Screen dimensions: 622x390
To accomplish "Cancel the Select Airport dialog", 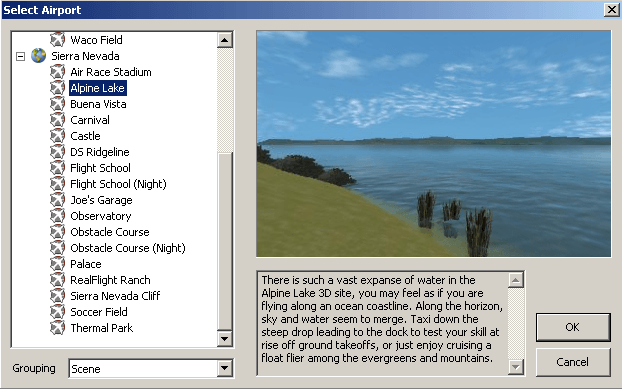I will pos(573,362).
